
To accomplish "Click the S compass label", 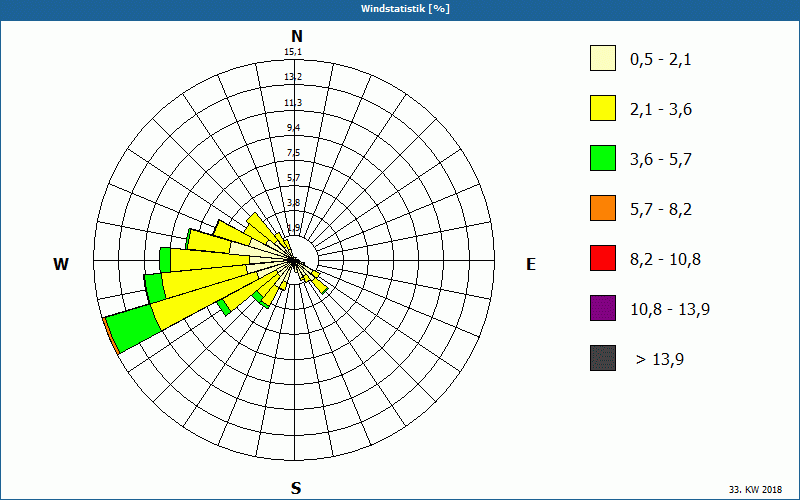I will tap(296, 488).
